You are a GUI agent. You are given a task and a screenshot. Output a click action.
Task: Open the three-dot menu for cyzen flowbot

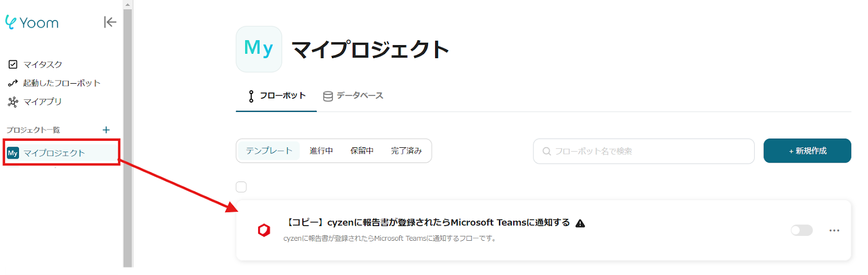(x=834, y=230)
